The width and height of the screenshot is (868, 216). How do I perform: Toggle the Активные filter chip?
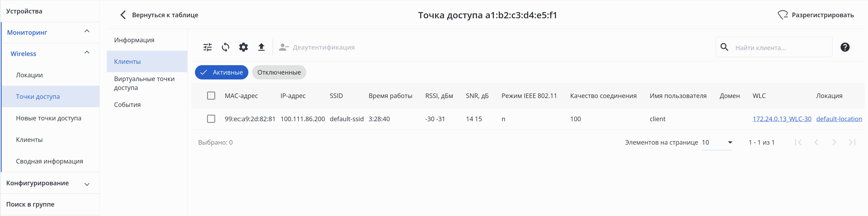point(221,73)
